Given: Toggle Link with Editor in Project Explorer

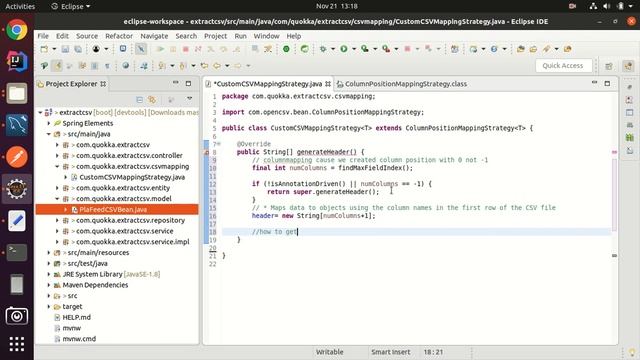Looking at the screenshot, I should click(x=152, y=100).
